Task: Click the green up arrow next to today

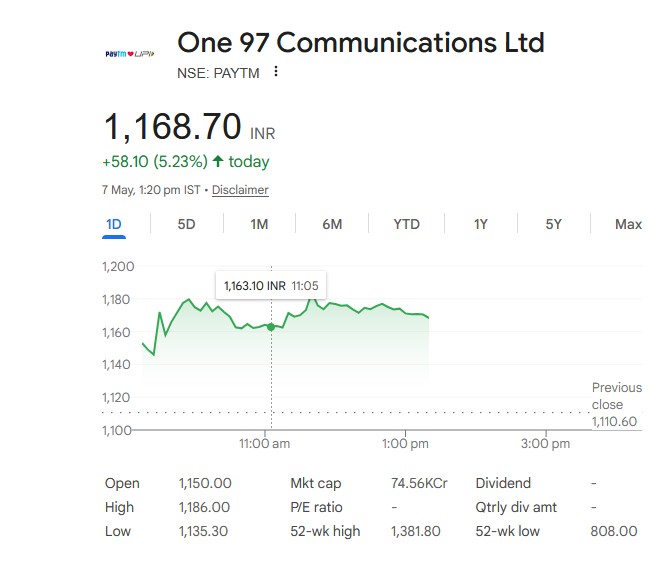Action: pos(217,161)
